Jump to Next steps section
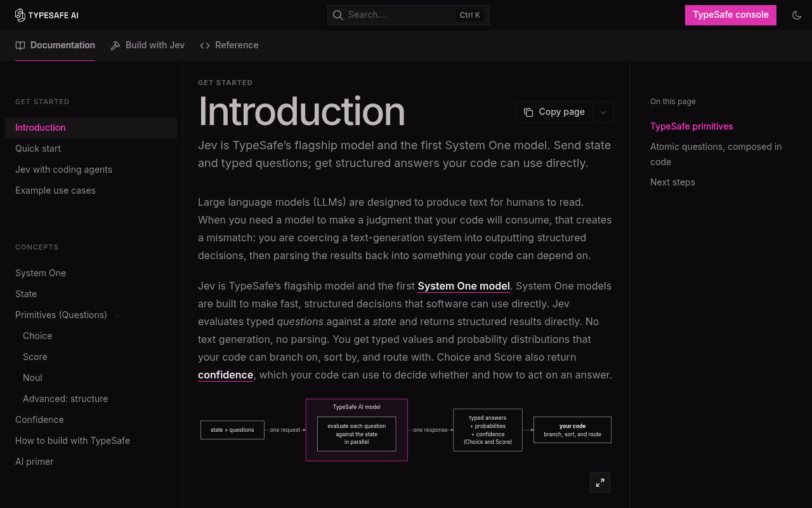The height and width of the screenshot is (508, 812). coord(672,182)
